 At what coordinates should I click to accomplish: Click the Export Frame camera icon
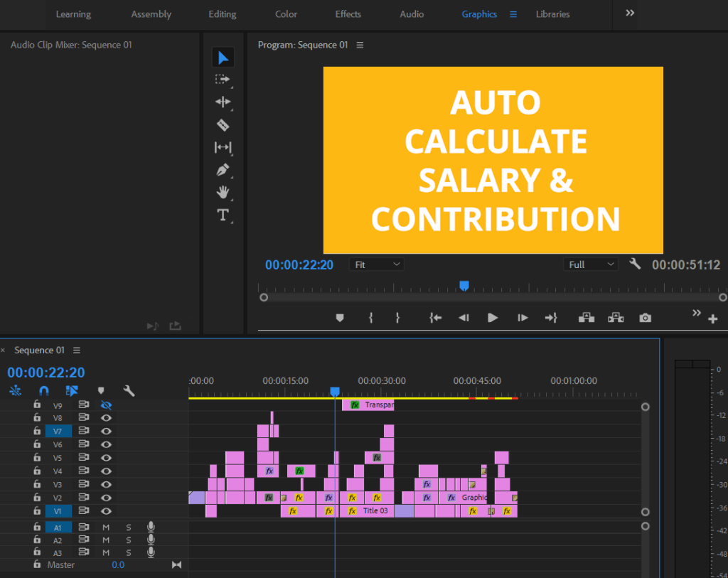645,318
